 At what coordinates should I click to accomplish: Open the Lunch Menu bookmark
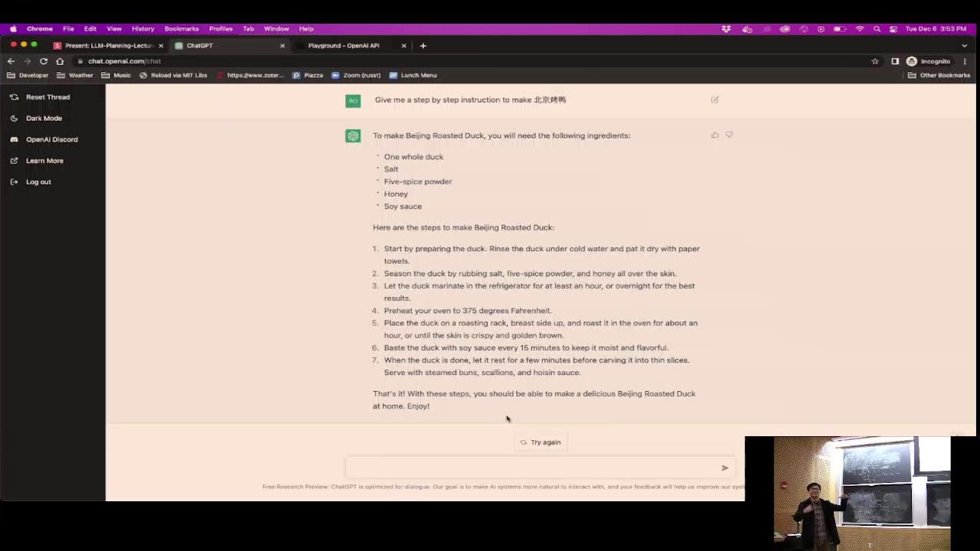pyautogui.click(x=413, y=75)
